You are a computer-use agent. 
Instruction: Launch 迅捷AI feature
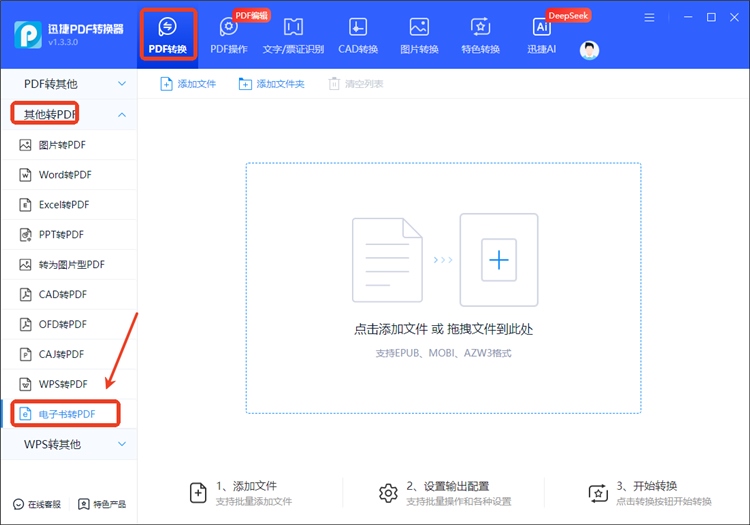click(x=541, y=35)
